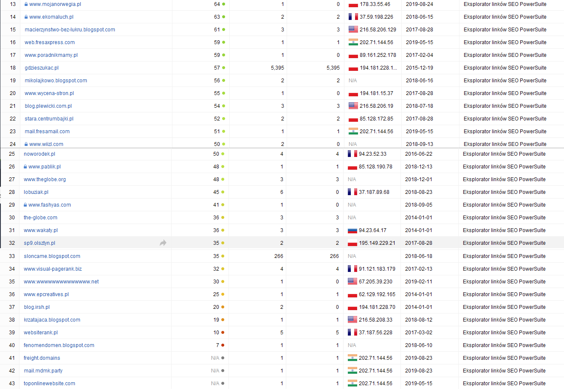Click the French flag next to 37.59.198.226
The height and width of the screenshot is (392, 564).
353,17
